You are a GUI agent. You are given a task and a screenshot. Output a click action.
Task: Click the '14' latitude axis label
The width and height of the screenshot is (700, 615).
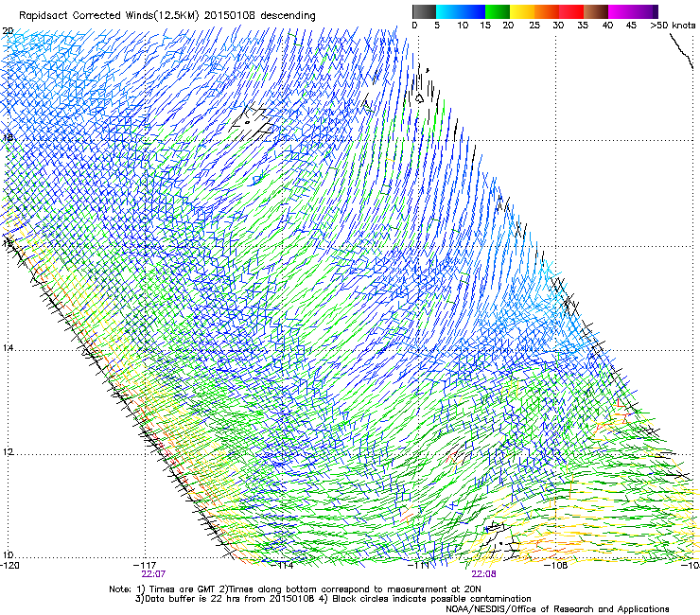point(8,347)
